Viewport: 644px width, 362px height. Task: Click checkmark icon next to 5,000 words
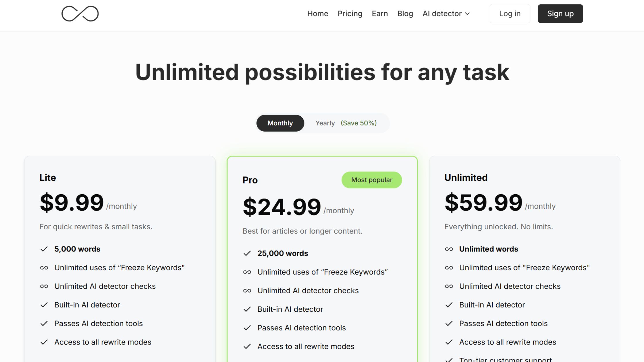tap(44, 249)
